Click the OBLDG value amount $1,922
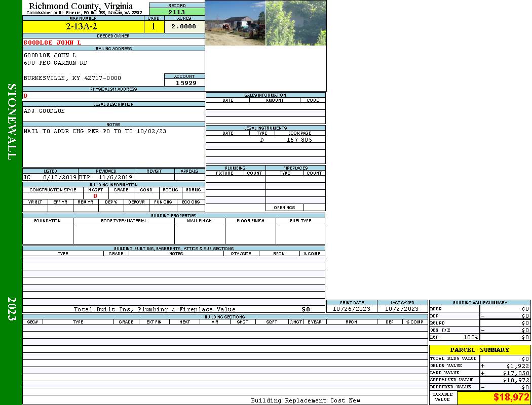This screenshot has width=532, height=405. (x=517, y=366)
